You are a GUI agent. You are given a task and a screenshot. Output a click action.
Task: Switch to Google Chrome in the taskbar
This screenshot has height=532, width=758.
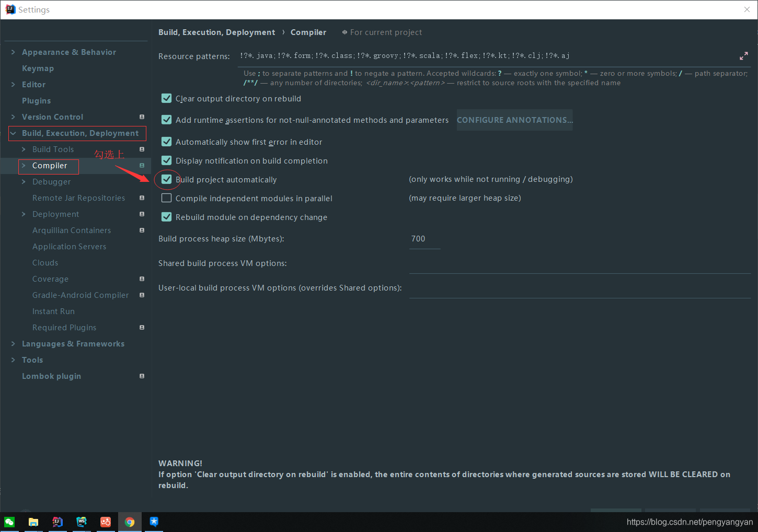click(x=130, y=522)
